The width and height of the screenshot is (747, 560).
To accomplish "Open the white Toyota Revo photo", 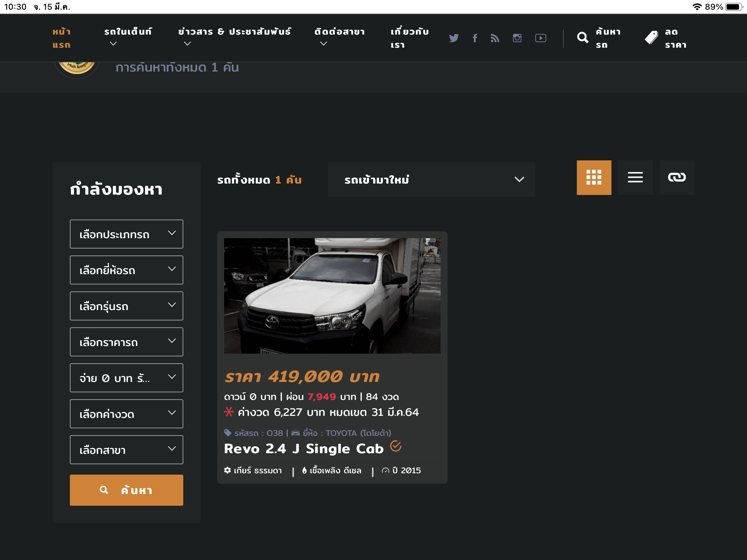I will (x=332, y=296).
